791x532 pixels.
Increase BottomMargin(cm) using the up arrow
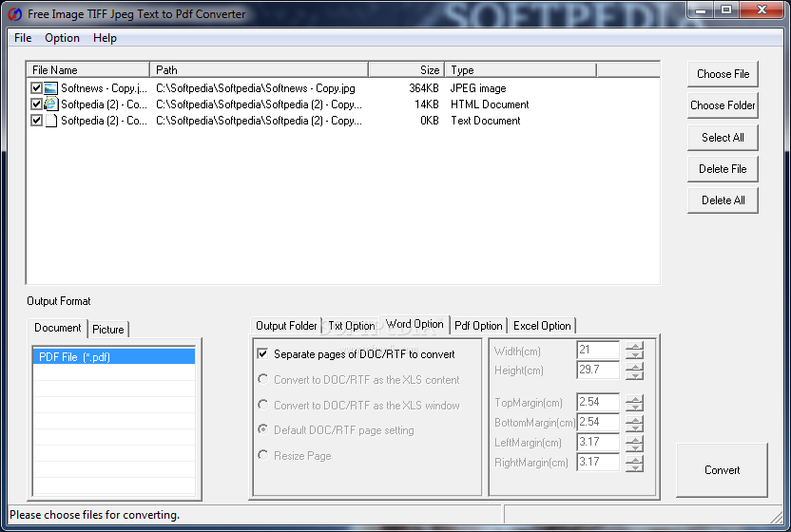coord(634,419)
